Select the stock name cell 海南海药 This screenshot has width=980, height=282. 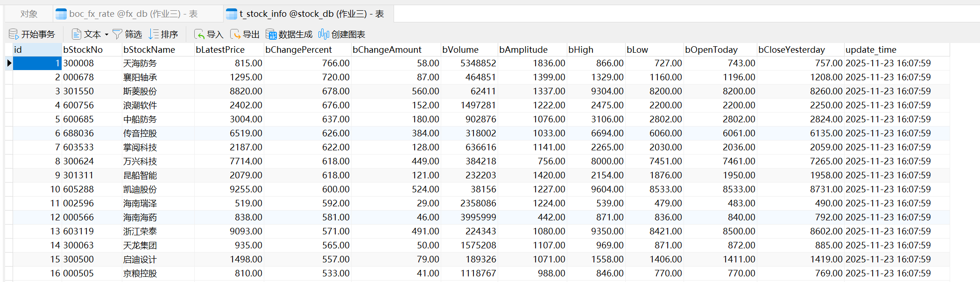click(x=158, y=217)
